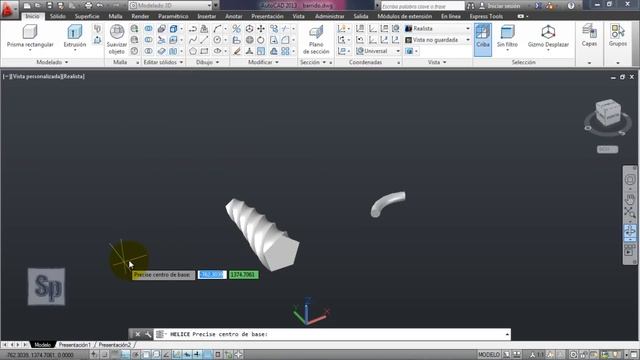This screenshot has width=640, height=360.
Task: Expand the Modificar panel
Action: pyautogui.click(x=263, y=62)
